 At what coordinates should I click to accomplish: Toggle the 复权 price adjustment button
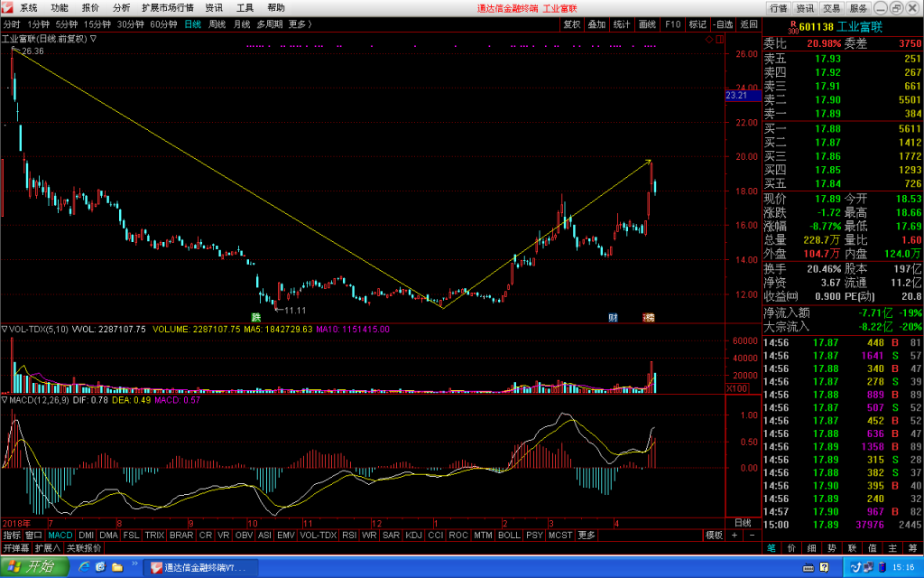pos(571,24)
